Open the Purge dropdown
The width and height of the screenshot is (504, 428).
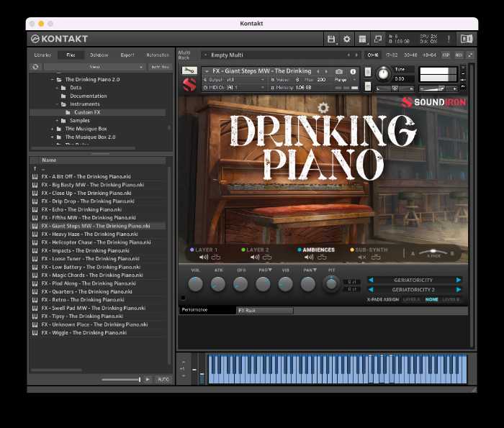(x=345, y=80)
